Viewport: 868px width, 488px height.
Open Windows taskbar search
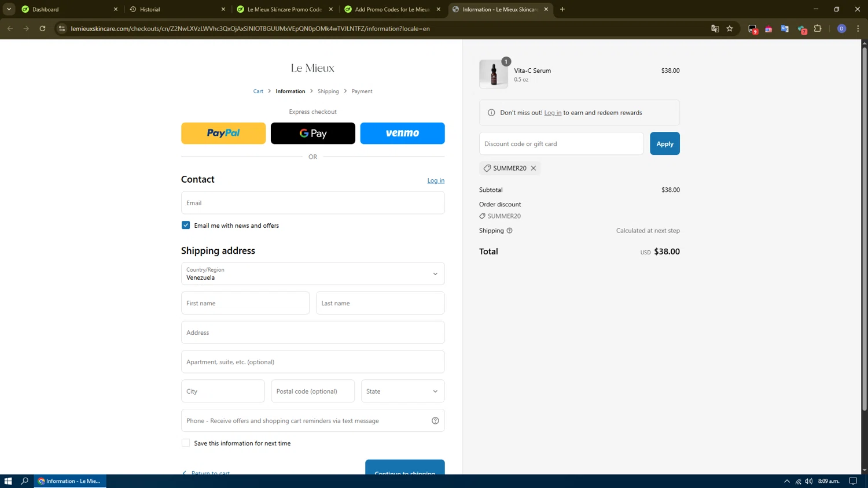pyautogui.click(x=24, y=481)
